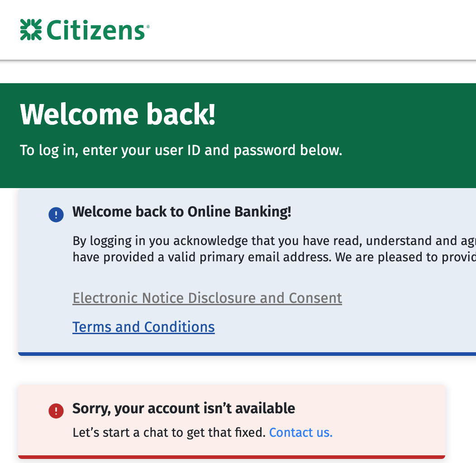Click the red bottom border of the error alert
Screen dimensions: 476x463
232,457
